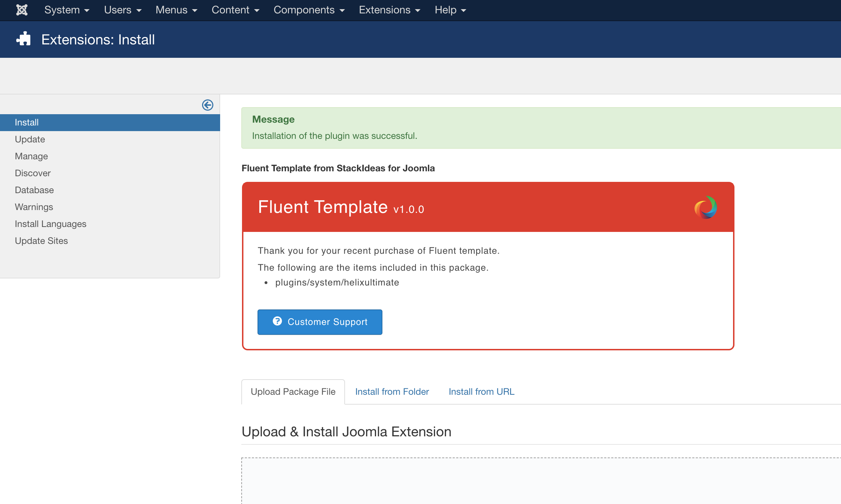Viewport: 841px width, 504px height.
Task: Open the Users dropdown menu
Action: (x=123, y=10)
